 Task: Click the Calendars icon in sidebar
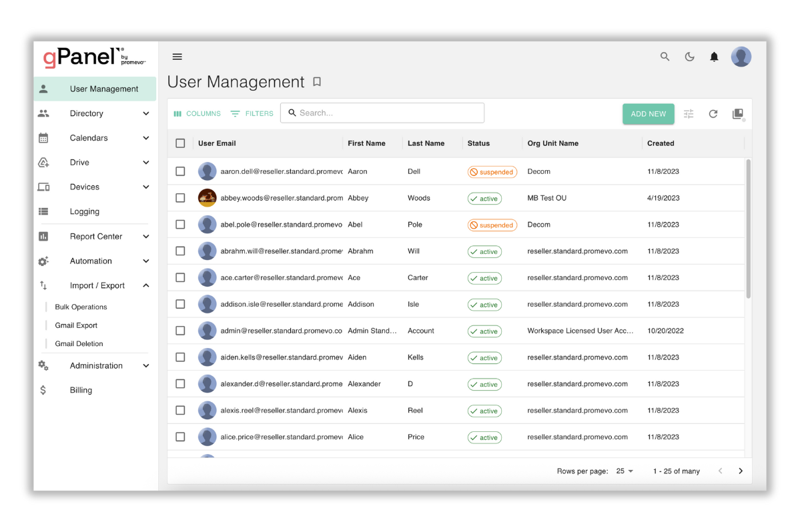(43, 137)
